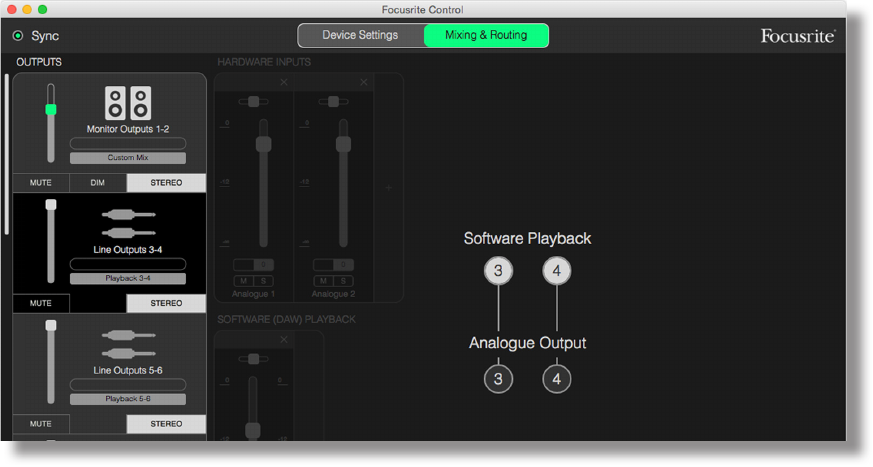Click Software Playback node 4
873x467 pixels.
click(557, 271)
